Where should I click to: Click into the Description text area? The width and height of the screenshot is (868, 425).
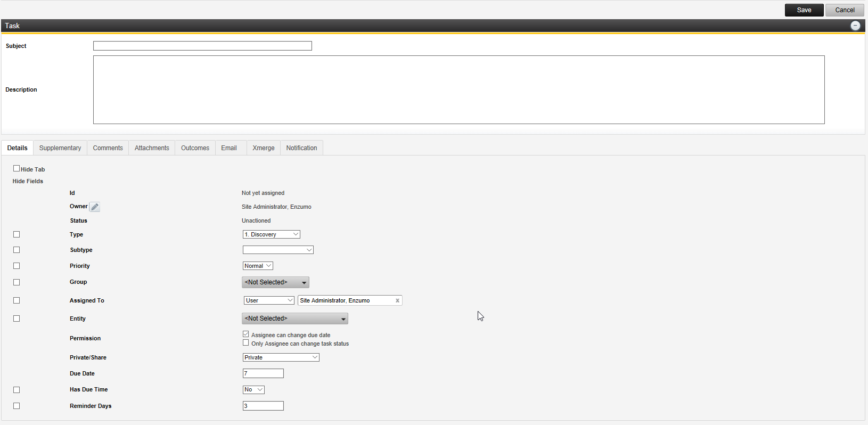(459, 89)
